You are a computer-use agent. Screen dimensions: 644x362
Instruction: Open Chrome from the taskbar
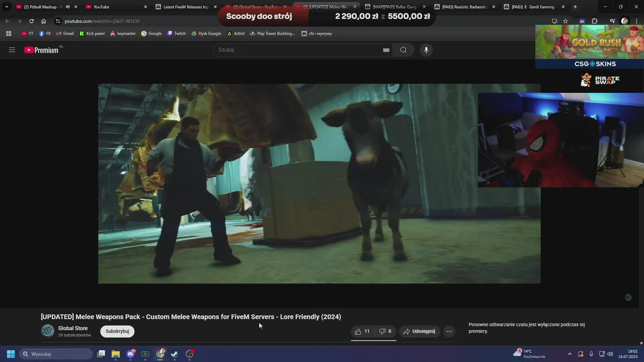tap(160, 354)
